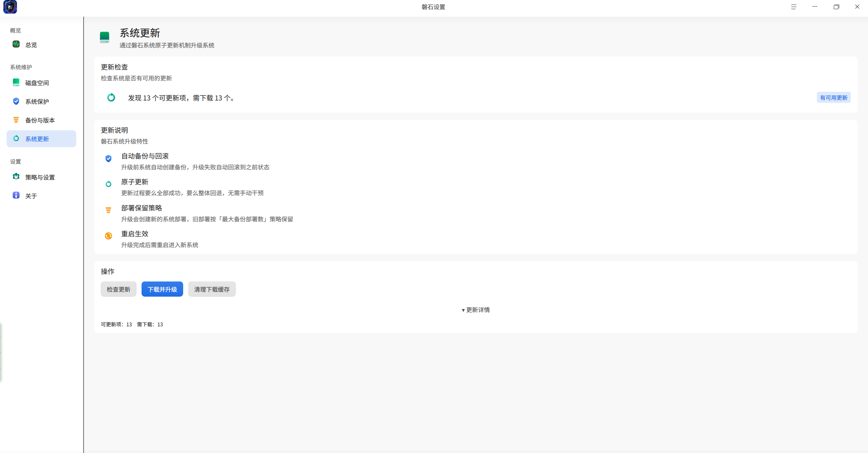Image resolution: width=868 pixels, height=453 pixels.
Task: Click the 自动备份与回滚 heading
Action: 145,156
